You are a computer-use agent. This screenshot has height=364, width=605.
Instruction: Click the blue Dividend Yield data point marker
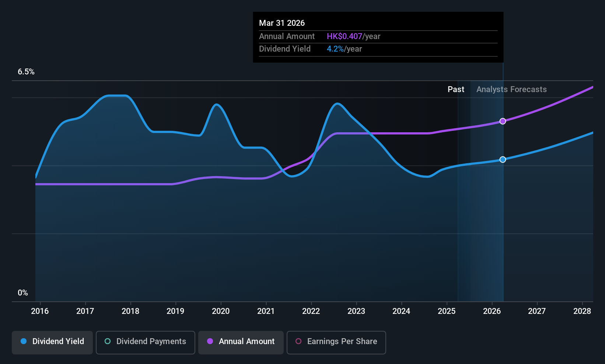click(x=503, y=160)
